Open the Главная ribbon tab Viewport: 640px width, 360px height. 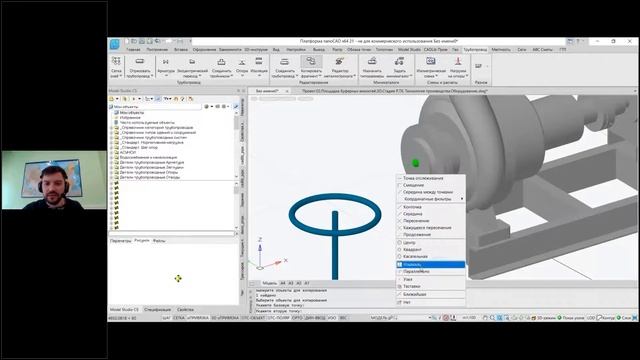(x=133, y=49)
